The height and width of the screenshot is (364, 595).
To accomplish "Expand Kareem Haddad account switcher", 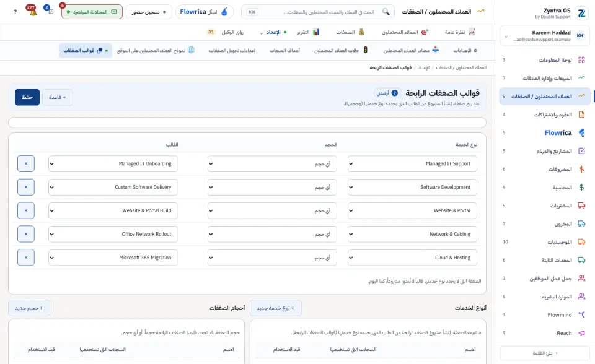I will tap(545, 36).
